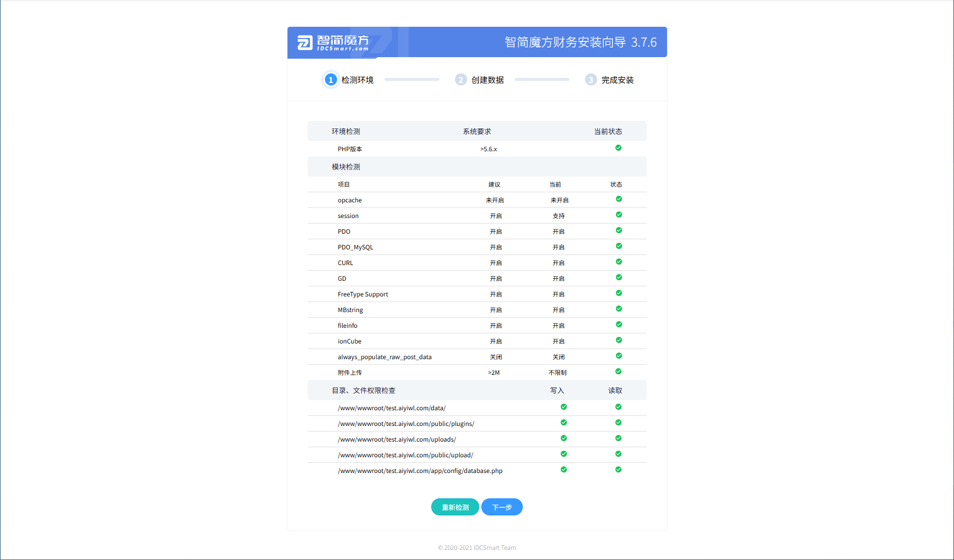Click write check icon for /data/ directory
Image resolution: width=954 pixels, height=560 pixels.
coord(563,407)
